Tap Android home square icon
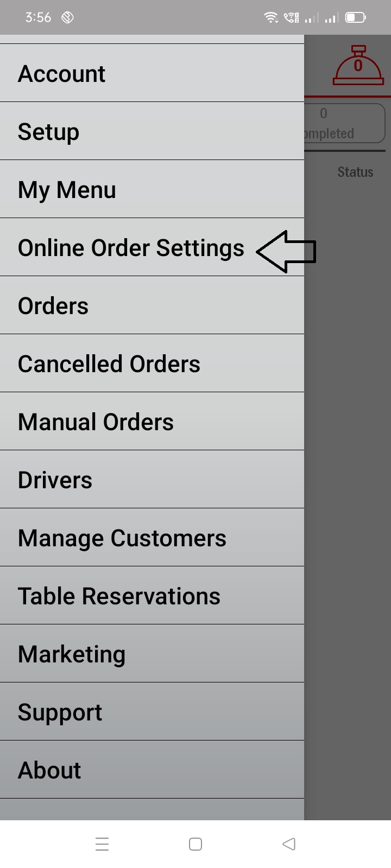Screen dimensions: 391x868 coord(195,844)
